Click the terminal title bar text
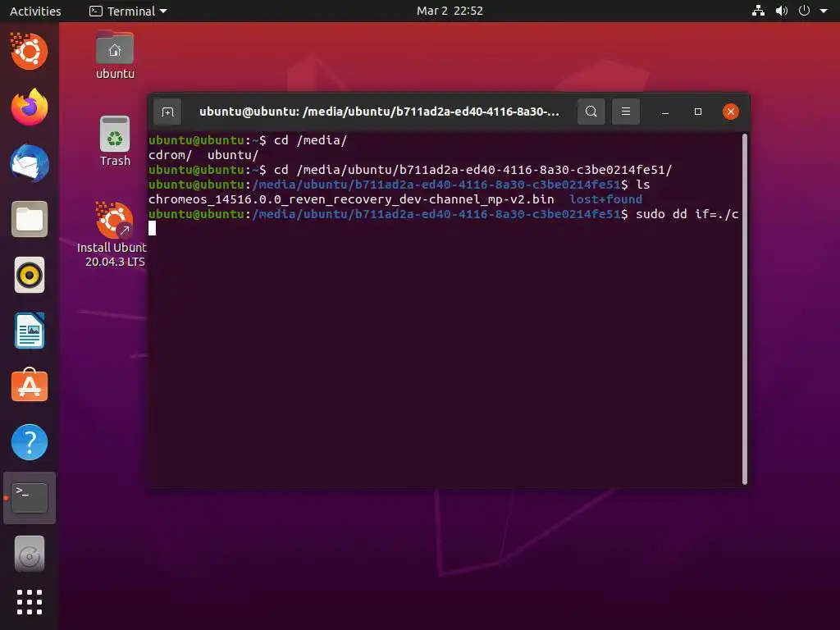The height and width of the screenshot is (630, 840). point(379,112)
